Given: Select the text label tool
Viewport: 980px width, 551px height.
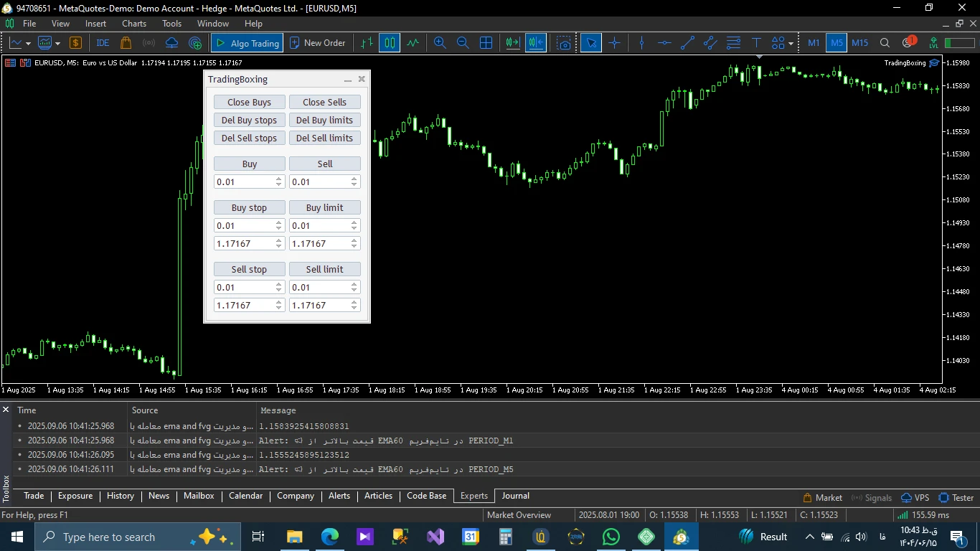Looking at the screenshot, I should [755, 43].
